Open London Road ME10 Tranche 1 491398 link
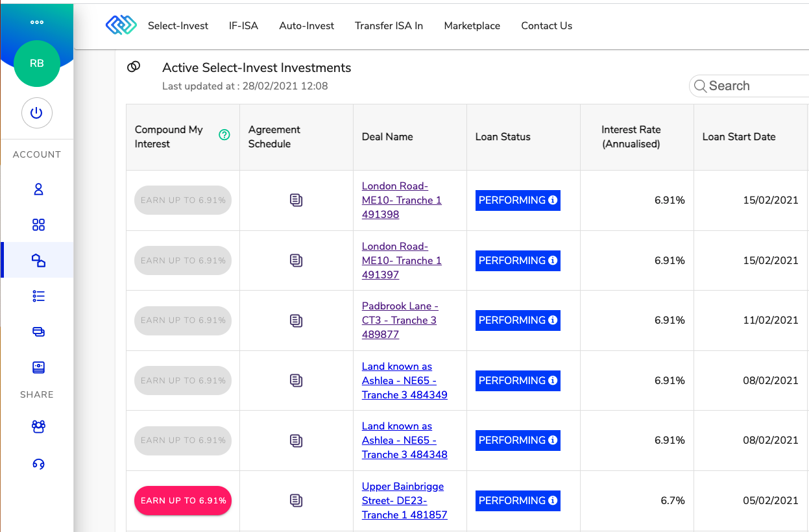 coord(402,200)
